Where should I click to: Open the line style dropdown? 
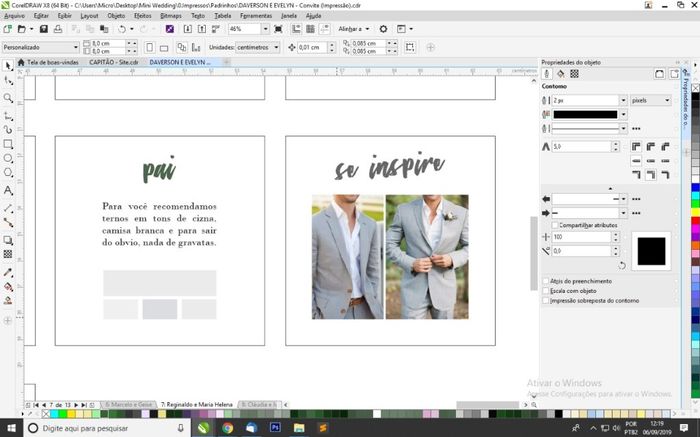[x=624, y=129]
